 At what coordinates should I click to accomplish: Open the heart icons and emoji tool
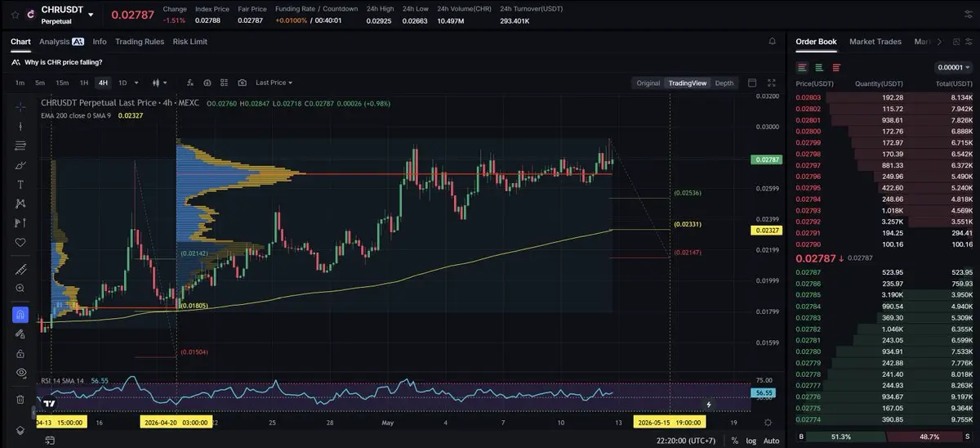tap(20, 243)
